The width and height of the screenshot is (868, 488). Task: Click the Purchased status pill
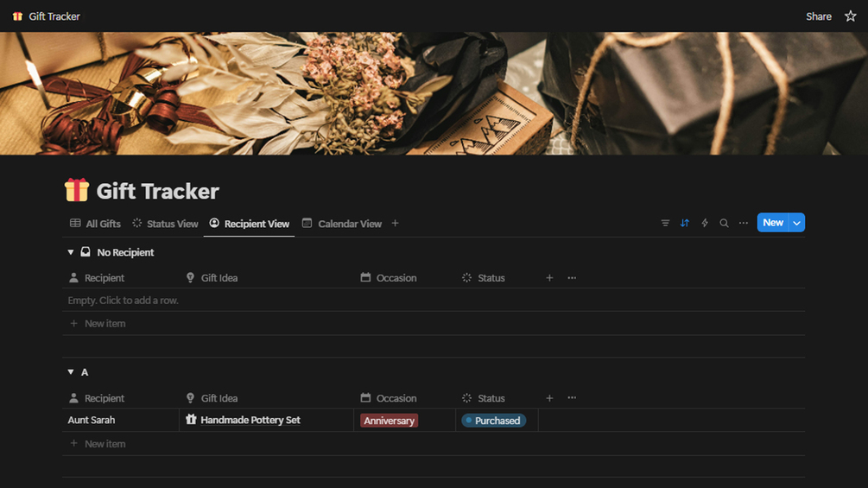point(493,421)
